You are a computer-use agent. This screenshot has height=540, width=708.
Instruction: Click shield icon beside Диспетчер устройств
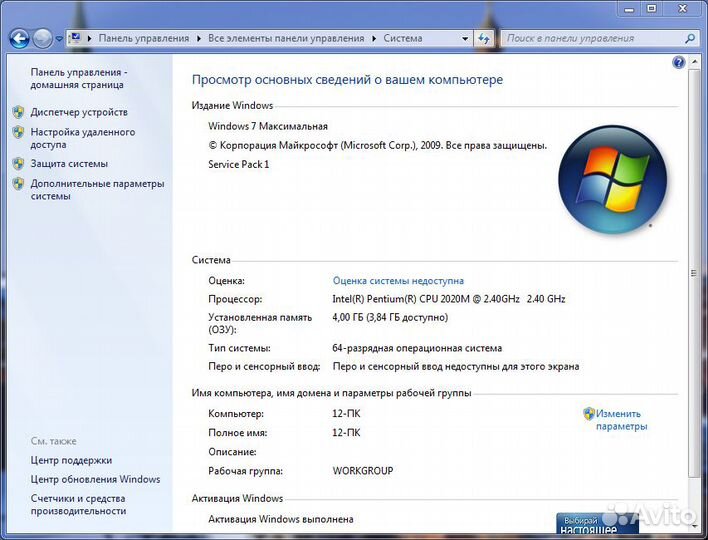[18, 112]
